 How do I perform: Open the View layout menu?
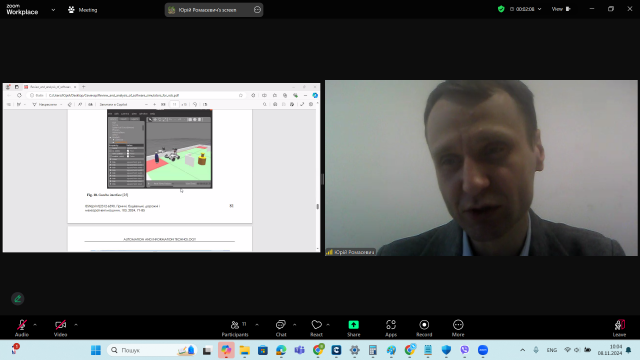tap(561, 9)
